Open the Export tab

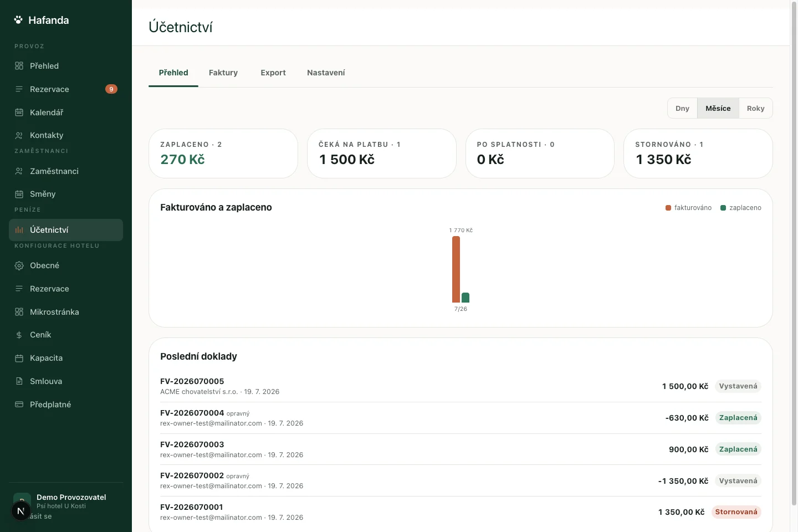click(273, 73)
